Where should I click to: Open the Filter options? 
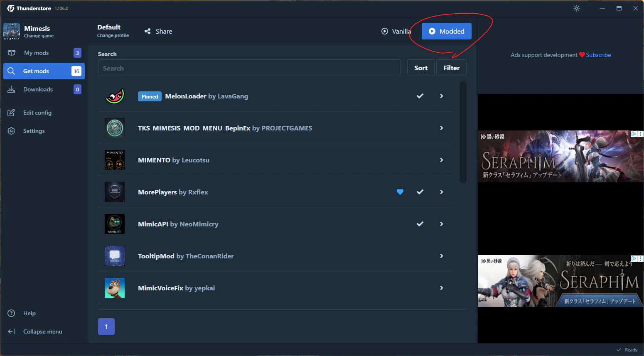tap(451, 68)
